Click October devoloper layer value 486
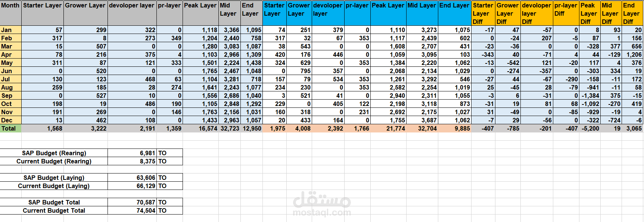This screenshot has height=222, width=644. click(132, 104)
